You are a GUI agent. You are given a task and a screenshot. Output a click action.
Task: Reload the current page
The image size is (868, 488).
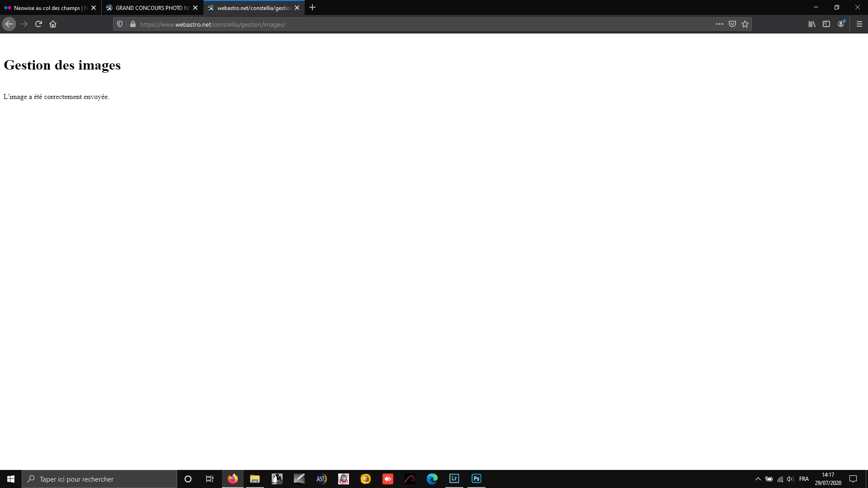pyautogui.click(x=38, y=24)
